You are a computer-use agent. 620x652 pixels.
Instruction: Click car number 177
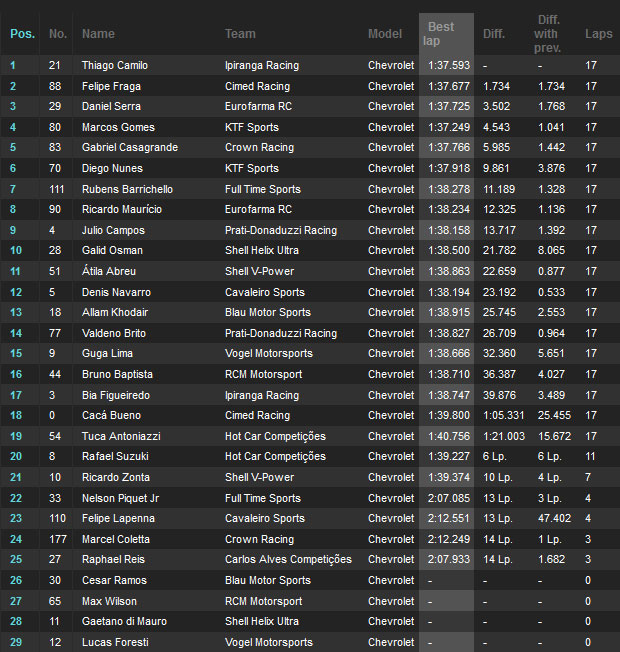[x=58, y=539]
